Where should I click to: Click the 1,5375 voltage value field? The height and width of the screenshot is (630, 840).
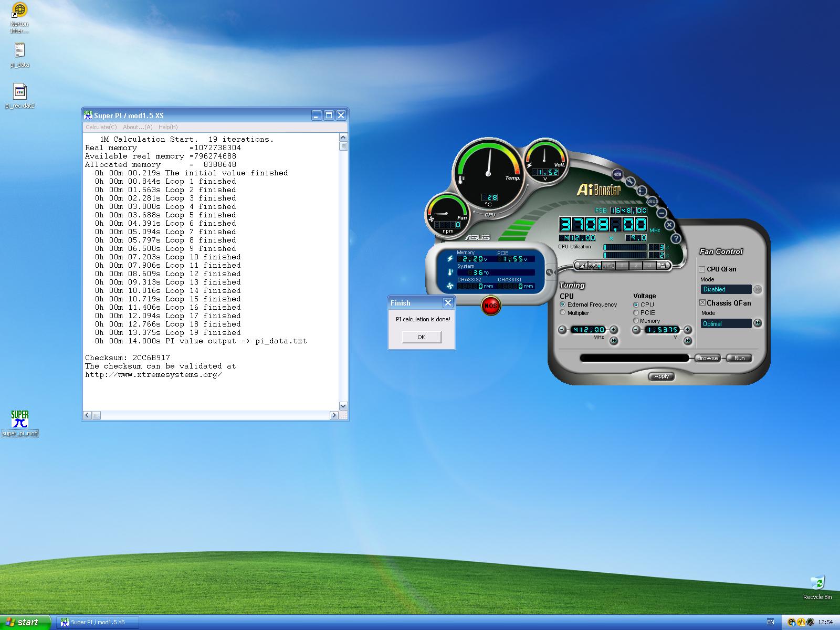click(x=662, y=330)
